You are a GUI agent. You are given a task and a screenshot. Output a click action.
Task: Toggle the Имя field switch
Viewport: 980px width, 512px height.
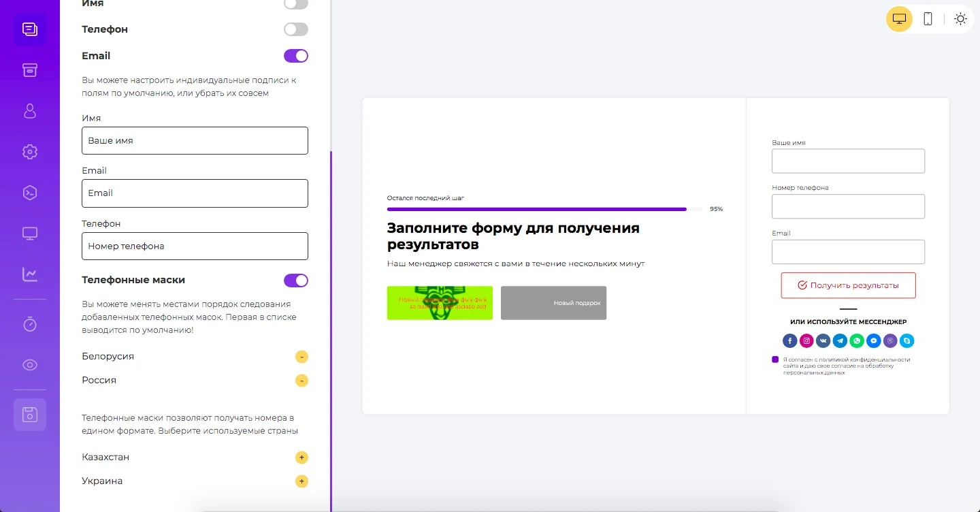296,4
